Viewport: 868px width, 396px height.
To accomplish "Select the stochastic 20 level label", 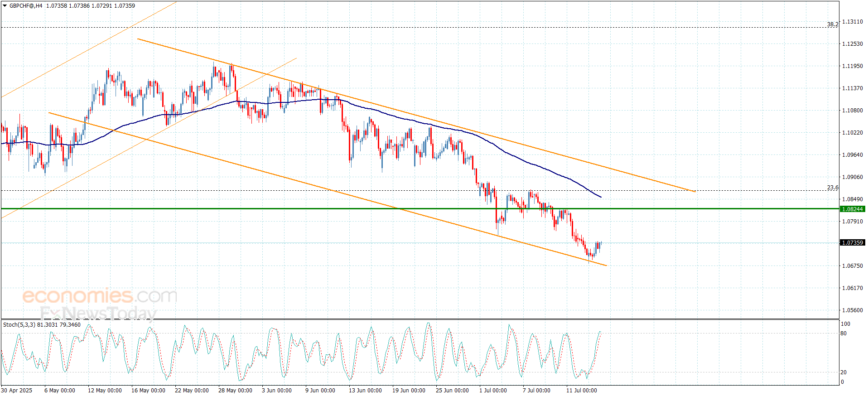I will tap(844, 372).
